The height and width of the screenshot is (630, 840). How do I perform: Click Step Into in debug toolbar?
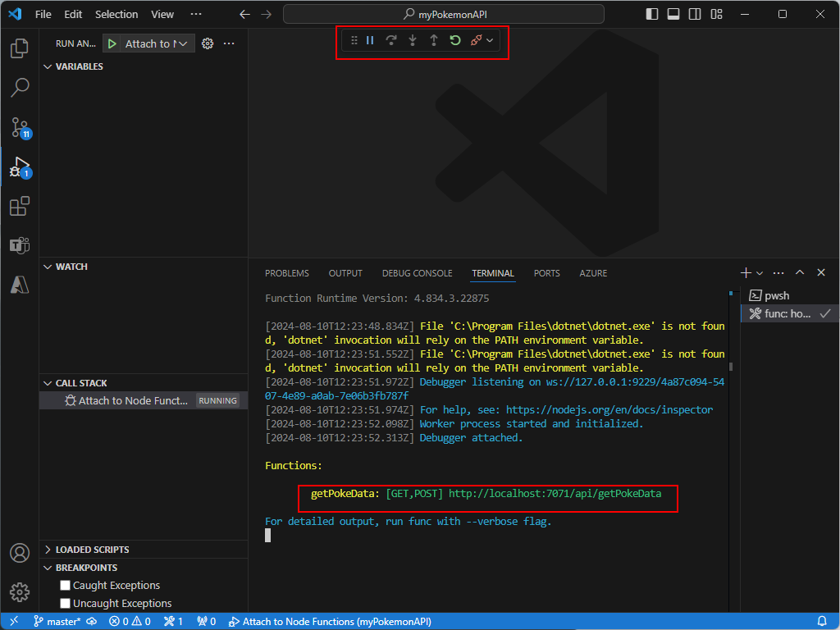click(x=413, y=40)
